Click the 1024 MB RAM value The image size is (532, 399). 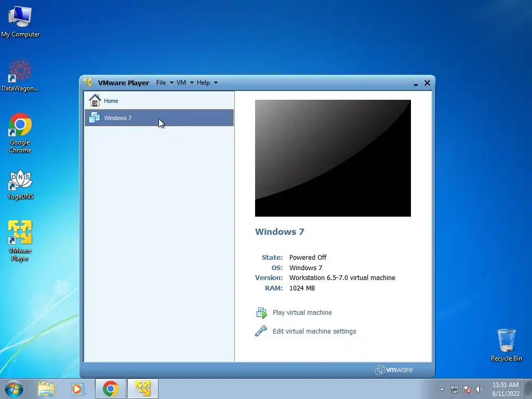302,288
